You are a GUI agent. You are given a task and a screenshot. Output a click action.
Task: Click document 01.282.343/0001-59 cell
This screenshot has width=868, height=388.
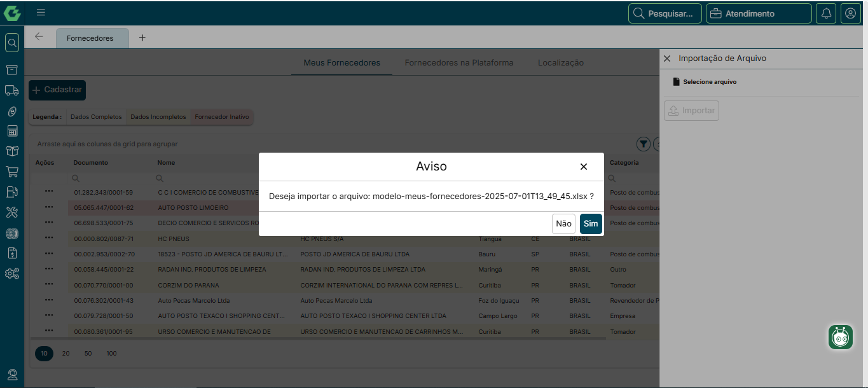click(104, 192)
